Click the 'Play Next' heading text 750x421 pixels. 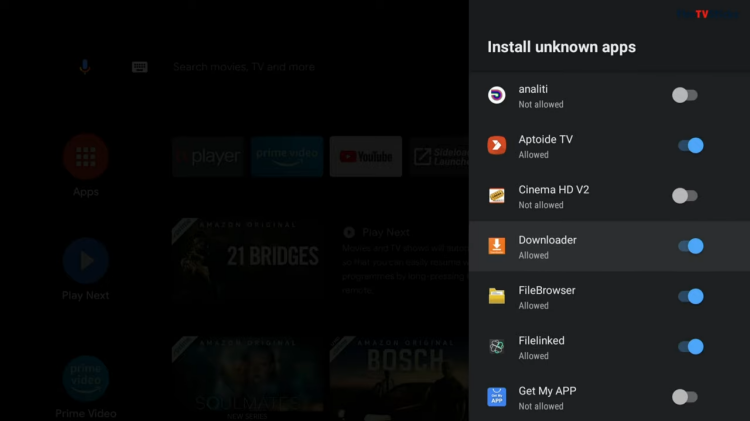tap(386, 233)
